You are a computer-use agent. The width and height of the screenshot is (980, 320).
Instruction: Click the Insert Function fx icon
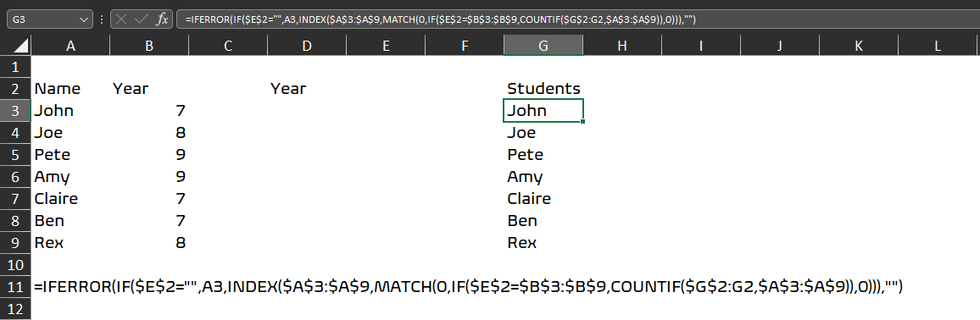[162, 19]
